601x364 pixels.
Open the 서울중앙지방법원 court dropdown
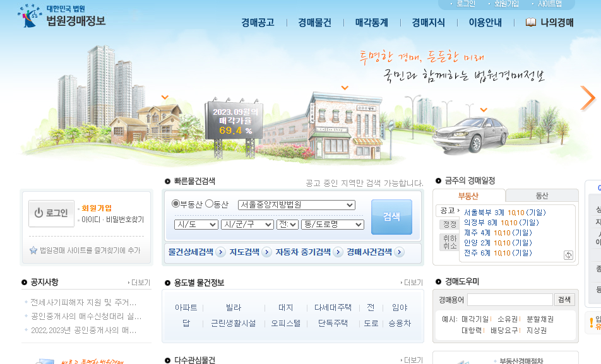(297, 205)
